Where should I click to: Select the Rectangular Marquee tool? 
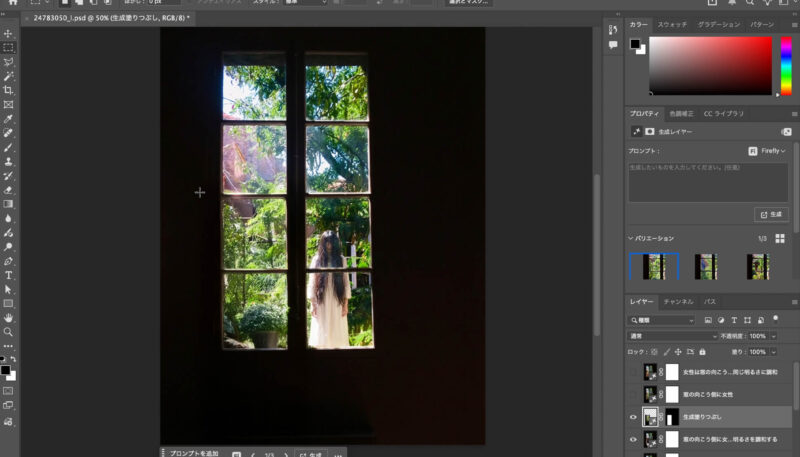click(x=9, y=47)
